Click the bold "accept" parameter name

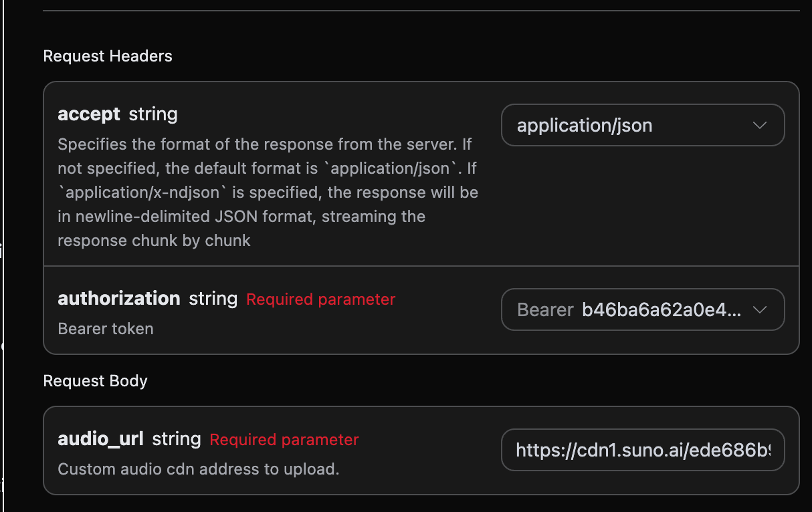89,114
